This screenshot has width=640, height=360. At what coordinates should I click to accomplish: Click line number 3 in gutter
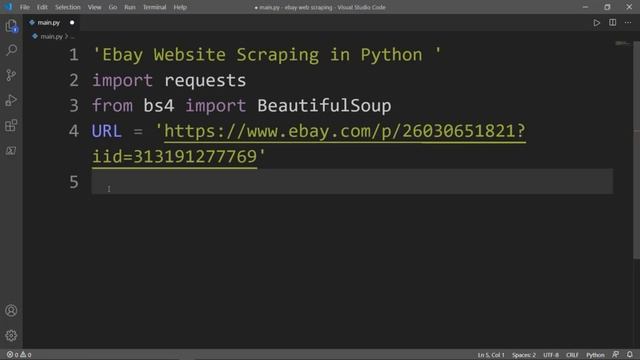coord(73,106)
